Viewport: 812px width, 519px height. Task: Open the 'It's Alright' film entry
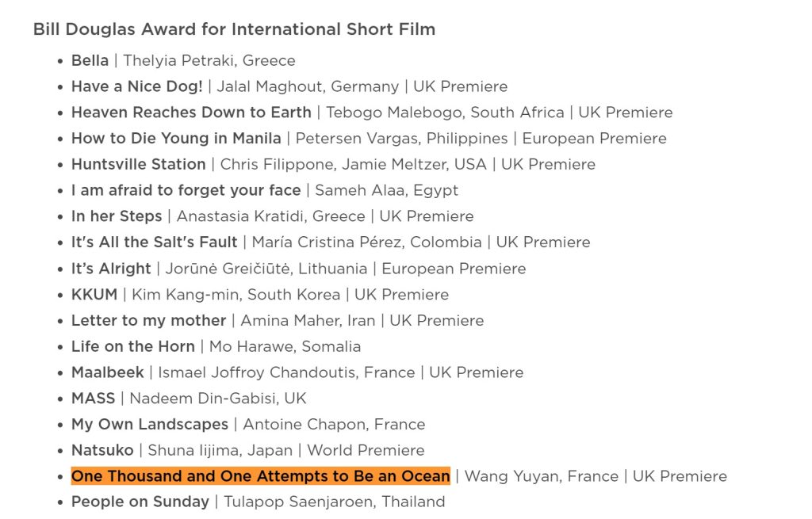(111, 269)
